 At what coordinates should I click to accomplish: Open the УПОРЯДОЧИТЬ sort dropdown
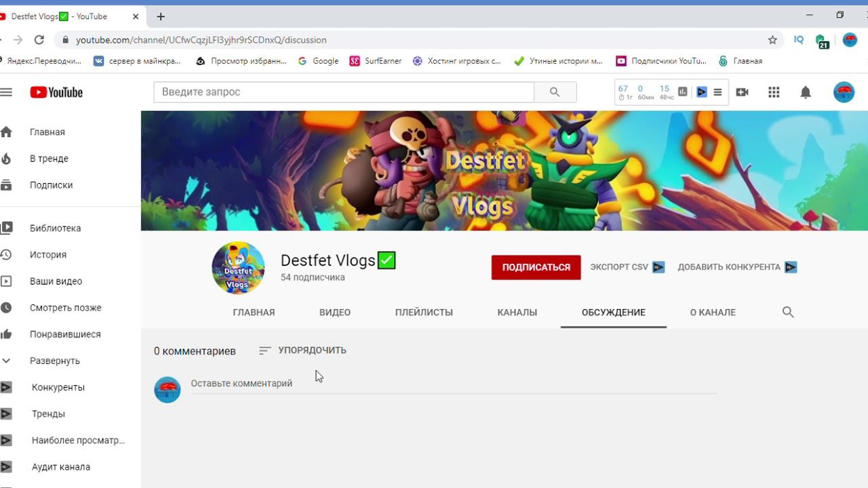[302, 350]
